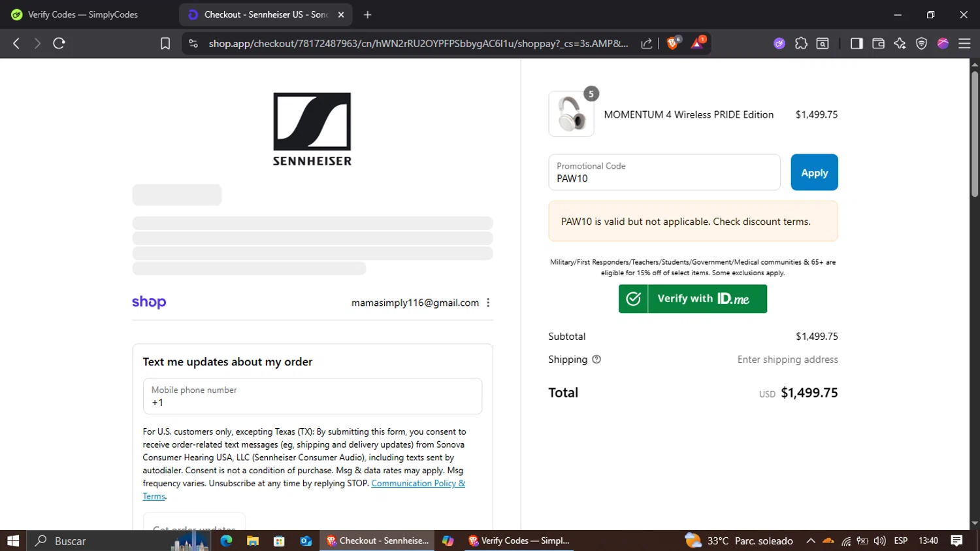Open the Brave main hamburger menu
Image resolution: width=980 pixels, height=551 pixels.
[x=964, y=43]
